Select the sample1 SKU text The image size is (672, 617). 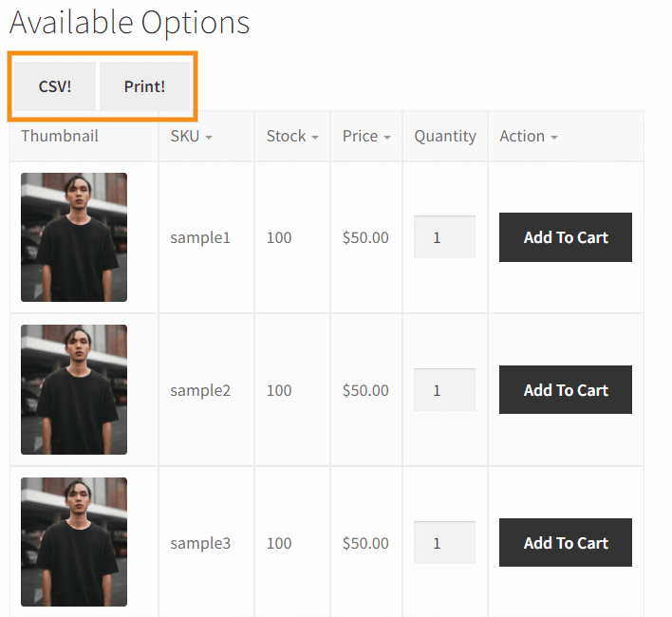pos(200,237)
